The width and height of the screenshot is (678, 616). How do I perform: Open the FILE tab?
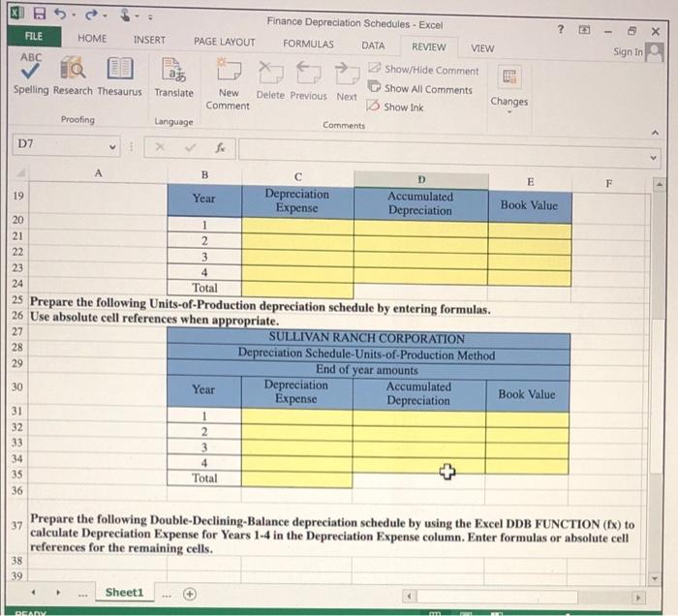coord(34,36)
